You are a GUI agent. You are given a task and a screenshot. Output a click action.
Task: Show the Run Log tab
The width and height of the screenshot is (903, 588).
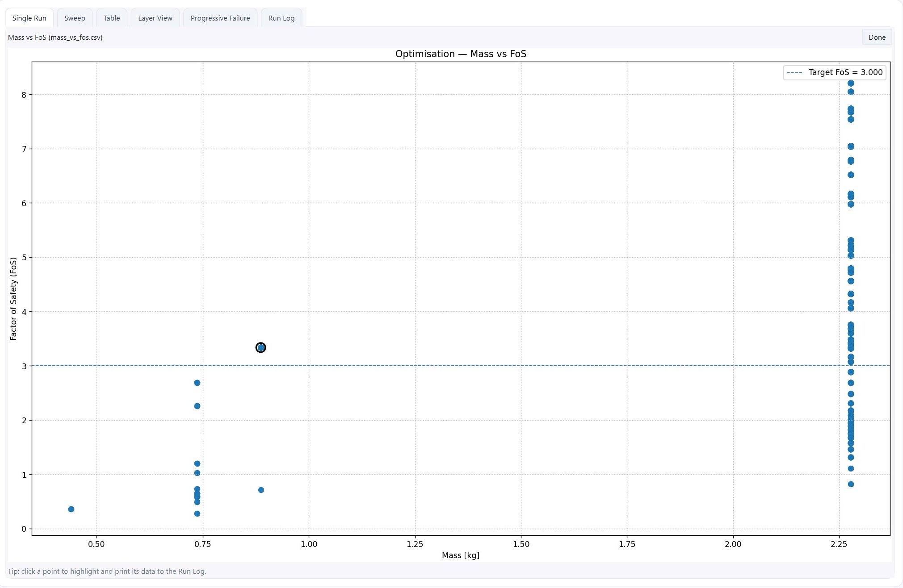(281, 18)
